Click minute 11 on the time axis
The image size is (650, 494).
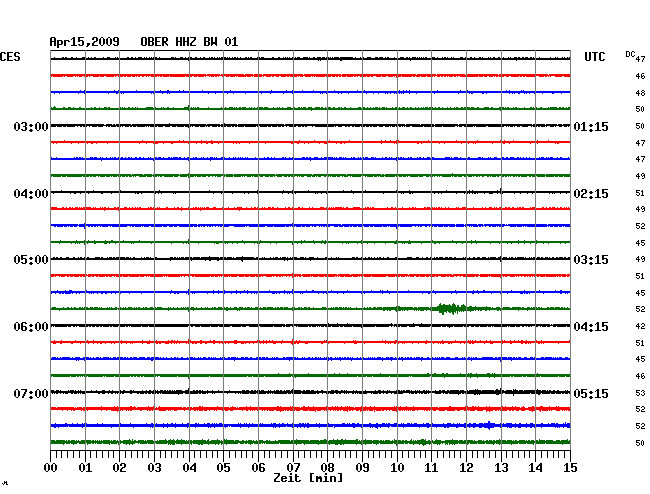[432, 468]
